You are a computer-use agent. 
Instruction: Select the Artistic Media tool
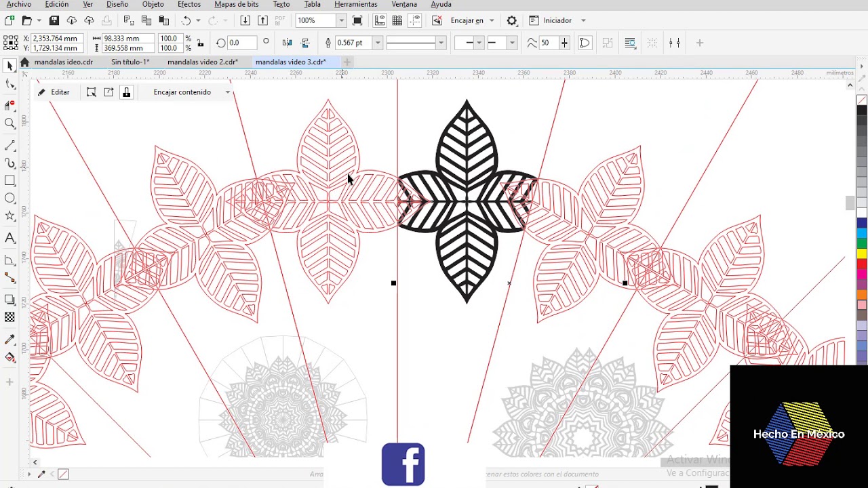[9, 163]
